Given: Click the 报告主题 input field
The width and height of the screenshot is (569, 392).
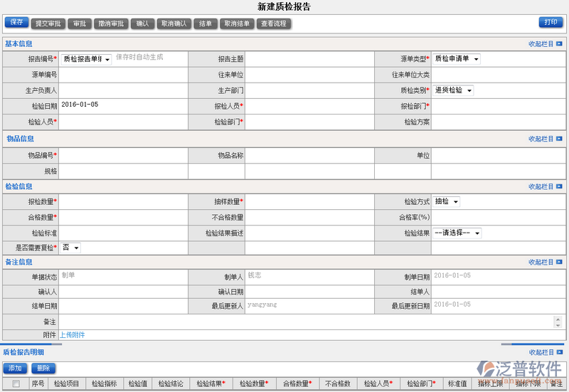Looking at the screenshot, I should click(309, 59).
